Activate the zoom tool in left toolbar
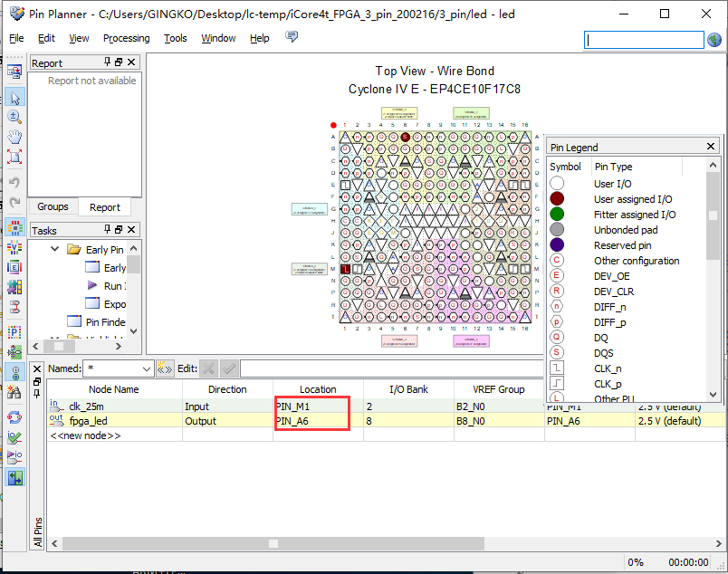728x574 pixels. 14,117
